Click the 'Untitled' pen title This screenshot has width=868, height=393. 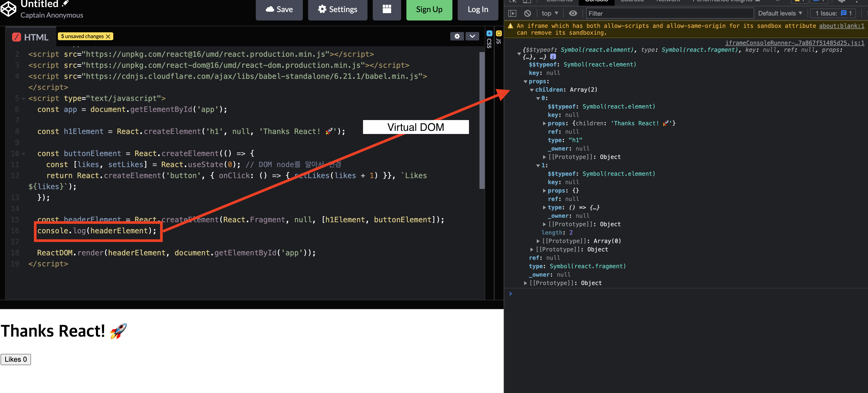(x=39, y=4)
